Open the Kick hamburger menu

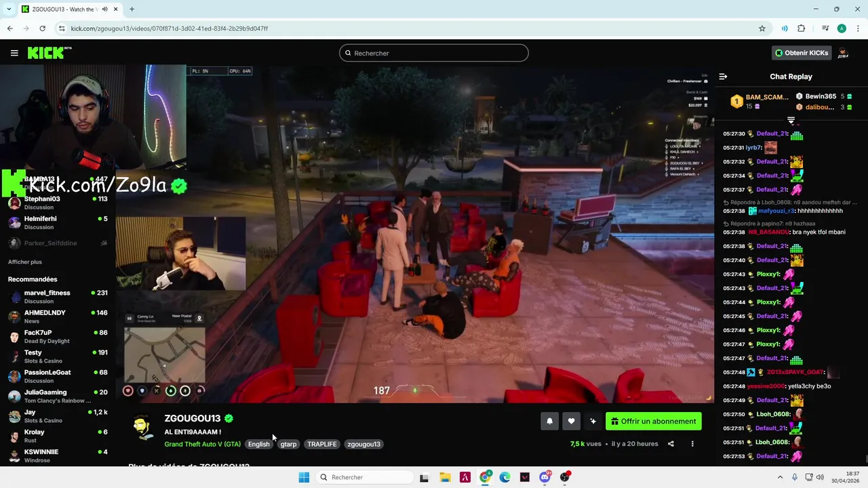tap(14, 53)
